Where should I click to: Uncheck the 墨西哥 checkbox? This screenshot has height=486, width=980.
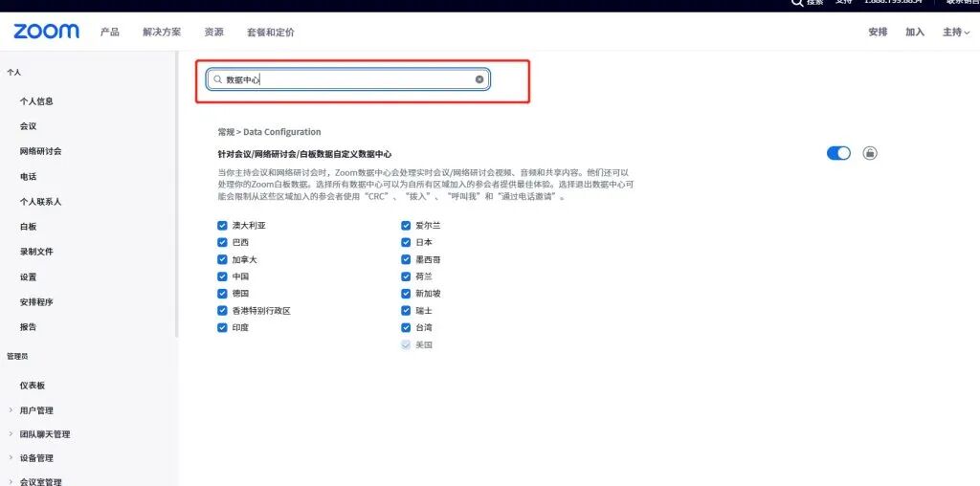406,259
